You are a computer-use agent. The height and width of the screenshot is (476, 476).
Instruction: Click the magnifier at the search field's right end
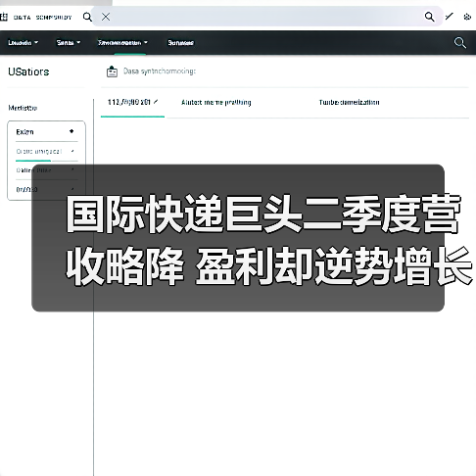[429, 17]
